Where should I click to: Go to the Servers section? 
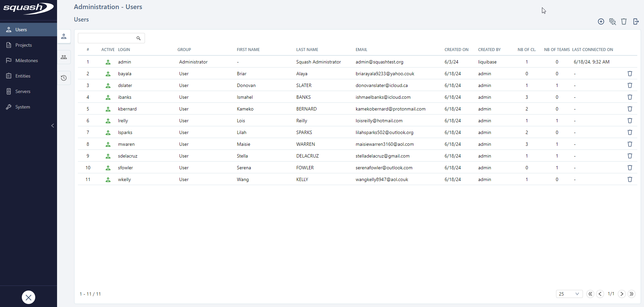tap(23, 91)
